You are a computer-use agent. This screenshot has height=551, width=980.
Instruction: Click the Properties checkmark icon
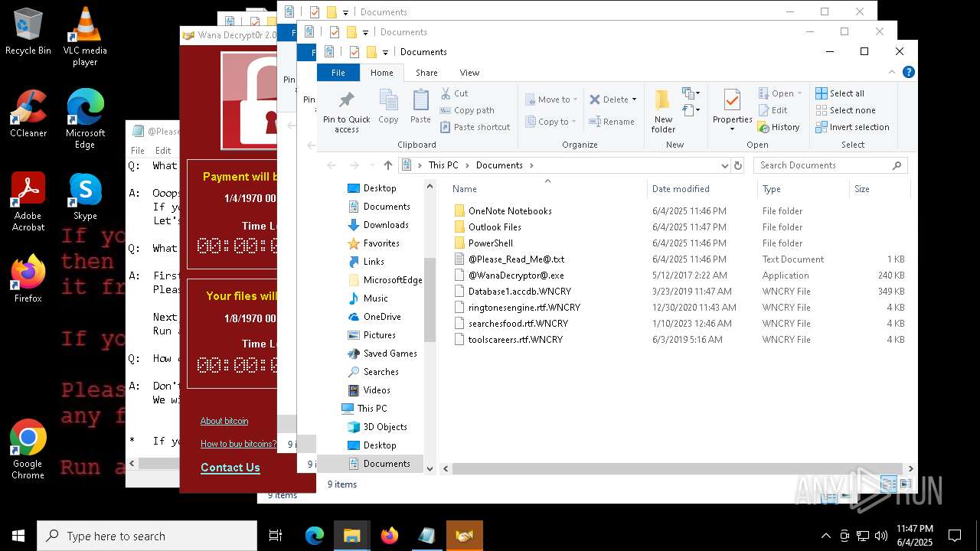tap(732, 100)
